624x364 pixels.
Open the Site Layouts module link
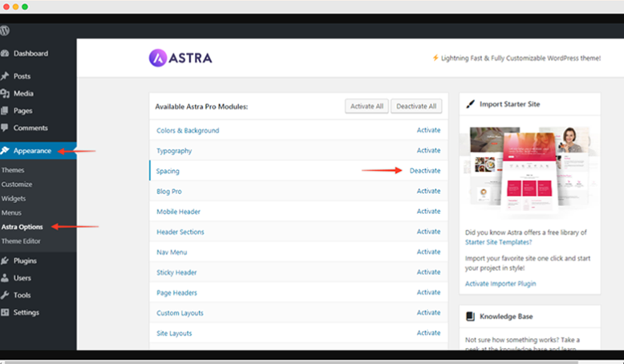point(174,334)
